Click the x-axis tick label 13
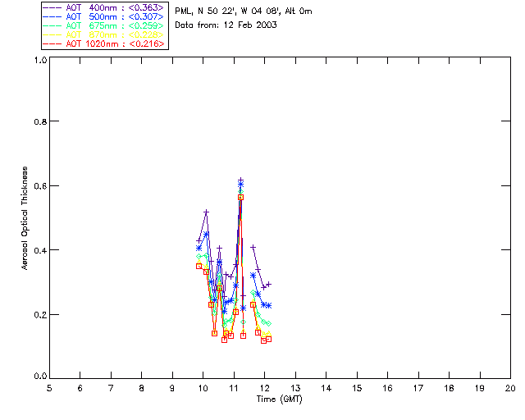This screenshot has width=525, height=420. [295, 388]
